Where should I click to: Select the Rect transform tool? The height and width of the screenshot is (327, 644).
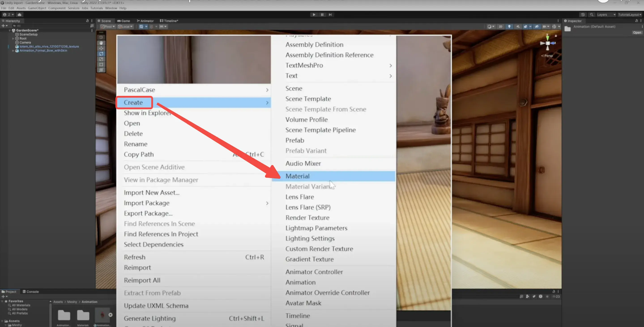pyautogui.click(x=101, y=65)
